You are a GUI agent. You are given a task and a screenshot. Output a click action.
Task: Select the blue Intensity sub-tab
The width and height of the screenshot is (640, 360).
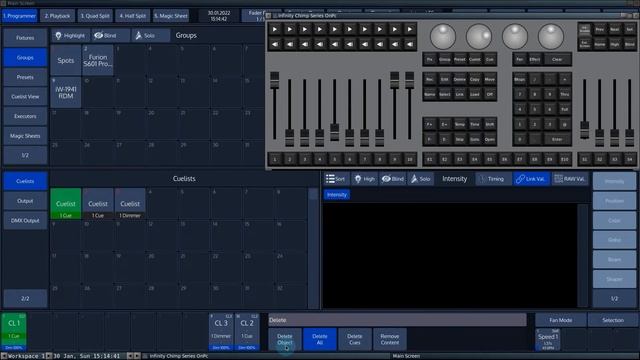337,195
